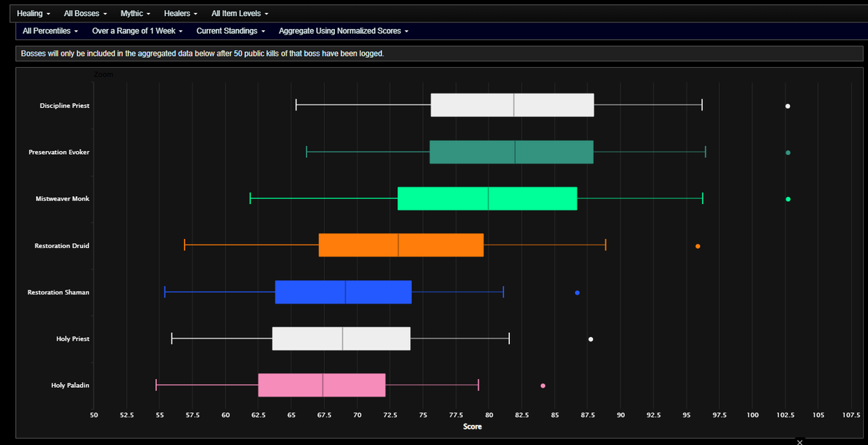
Task: Click the Holy Paladin pink box
Action: click(322, 385)
